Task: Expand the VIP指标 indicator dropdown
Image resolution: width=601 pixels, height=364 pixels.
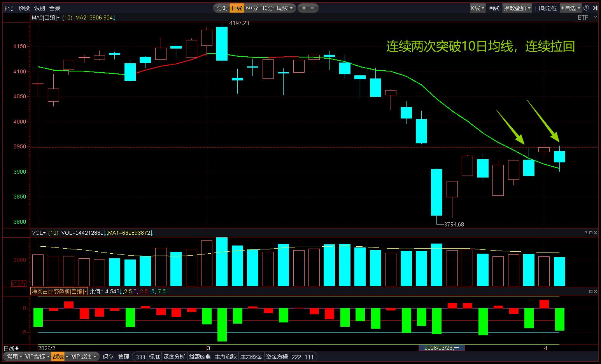Action: tap(37, 357)
